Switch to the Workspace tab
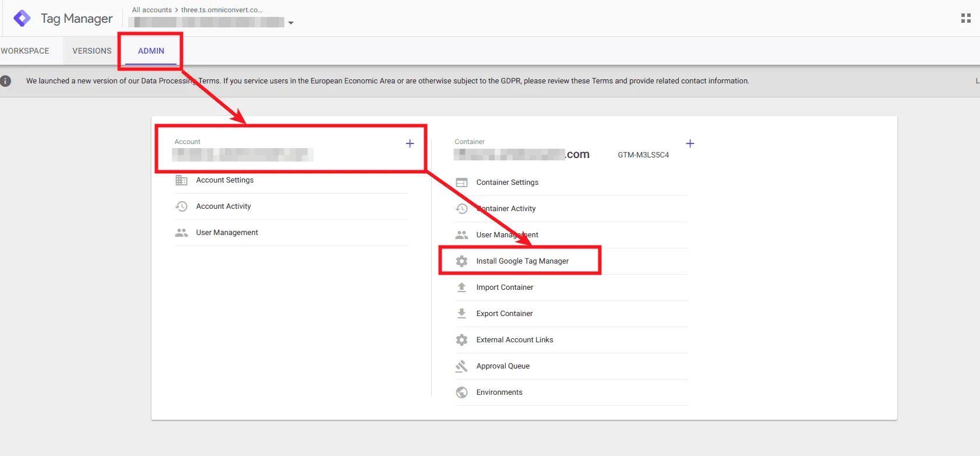This screenshot has height=456, width=980. pos(25,51)
